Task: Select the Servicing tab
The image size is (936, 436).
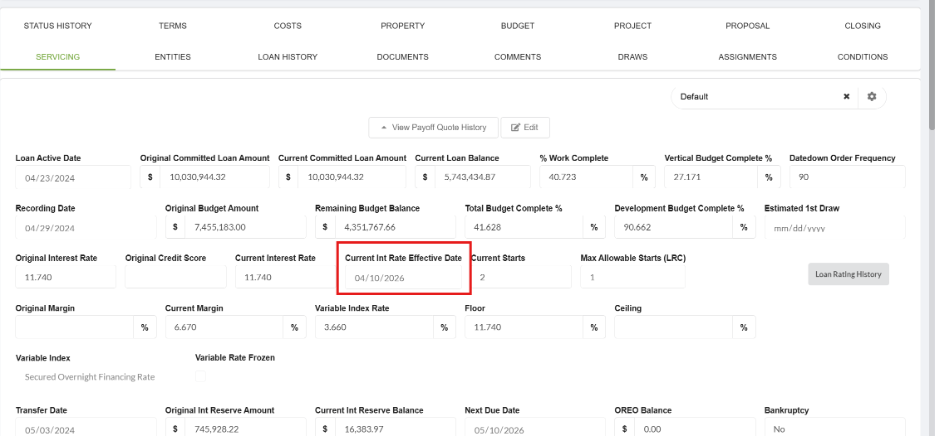Action: pos(58,57)
